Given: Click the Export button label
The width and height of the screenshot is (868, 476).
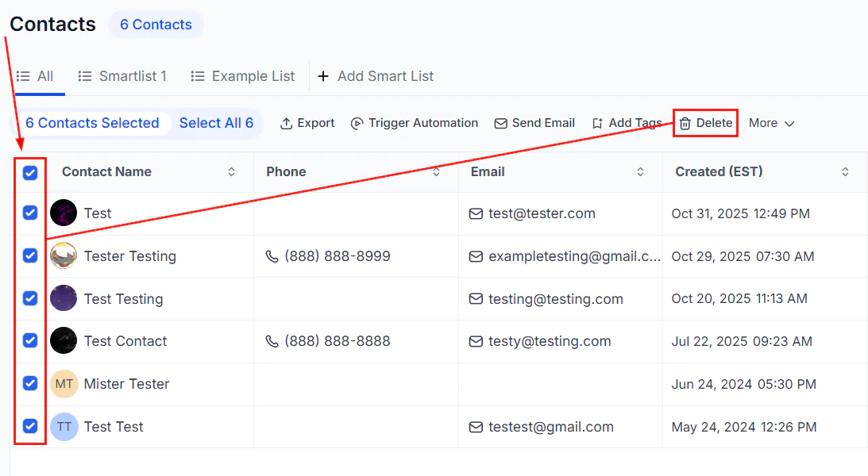Looking at the screenshot, I should point(316,123).
